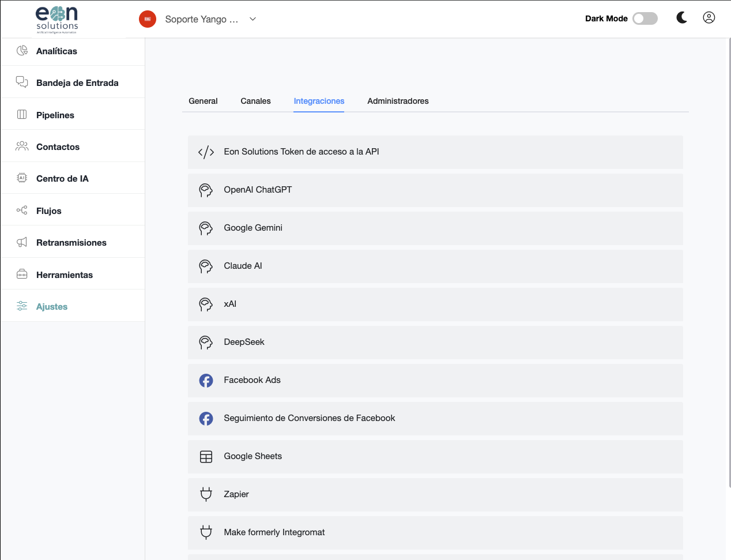
Task: Open the Administradores tab
Action: [x=398, y=101]
